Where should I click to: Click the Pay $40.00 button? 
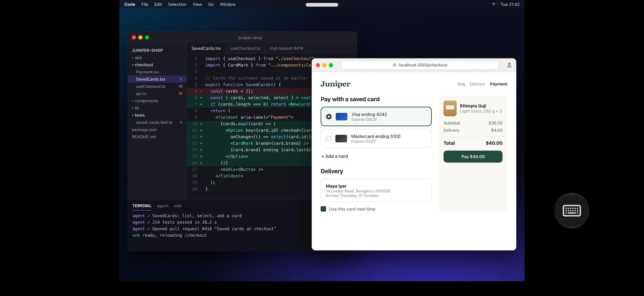(473, 157)
